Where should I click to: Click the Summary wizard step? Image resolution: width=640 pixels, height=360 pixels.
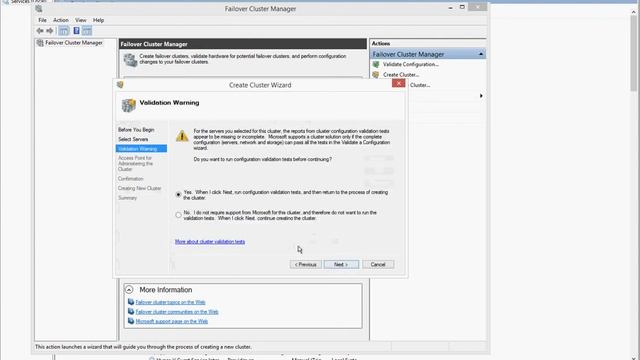tap(127, 198)
